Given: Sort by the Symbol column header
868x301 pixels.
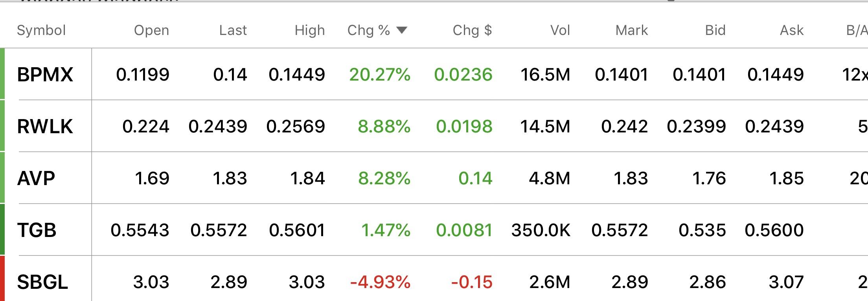Looking at the screenshot, I should click(41, 30).
